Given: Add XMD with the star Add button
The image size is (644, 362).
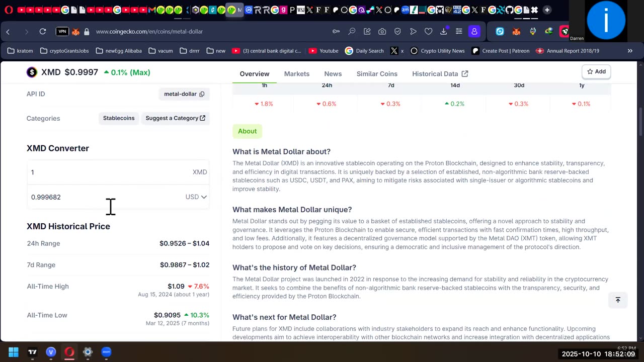Looking at the screenshot, I should (596, 72).
